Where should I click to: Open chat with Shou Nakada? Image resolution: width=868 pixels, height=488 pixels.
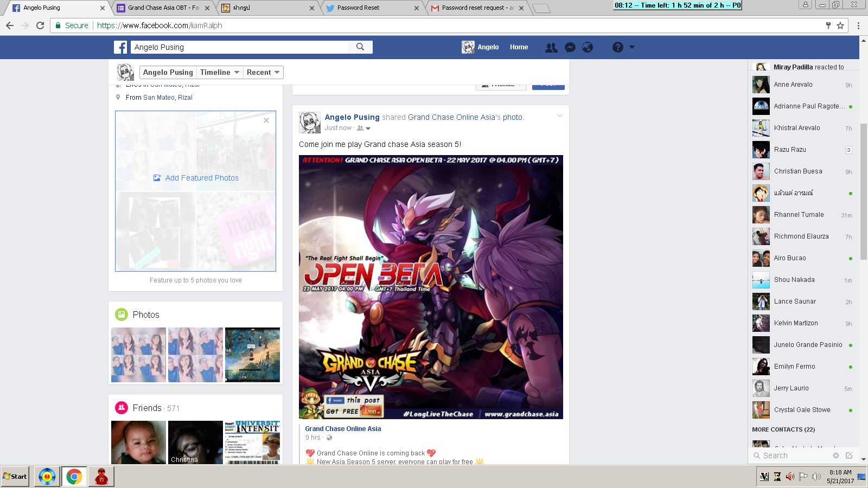803,280
